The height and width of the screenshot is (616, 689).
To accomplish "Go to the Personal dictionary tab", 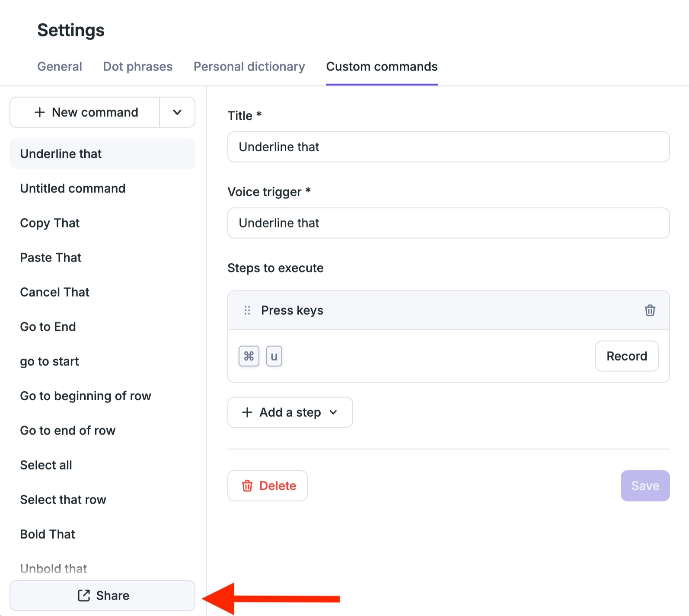I will [249, 67].
